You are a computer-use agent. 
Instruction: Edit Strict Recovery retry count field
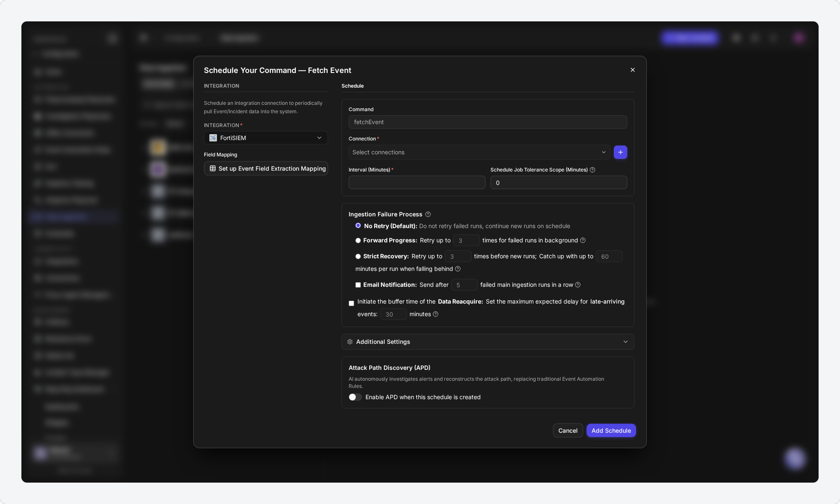pos(458,256)
